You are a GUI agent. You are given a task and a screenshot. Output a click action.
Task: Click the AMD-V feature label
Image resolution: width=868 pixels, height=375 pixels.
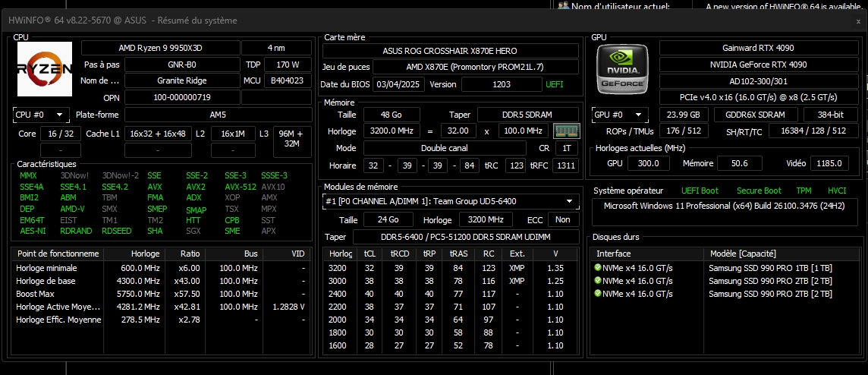point(73,209)
